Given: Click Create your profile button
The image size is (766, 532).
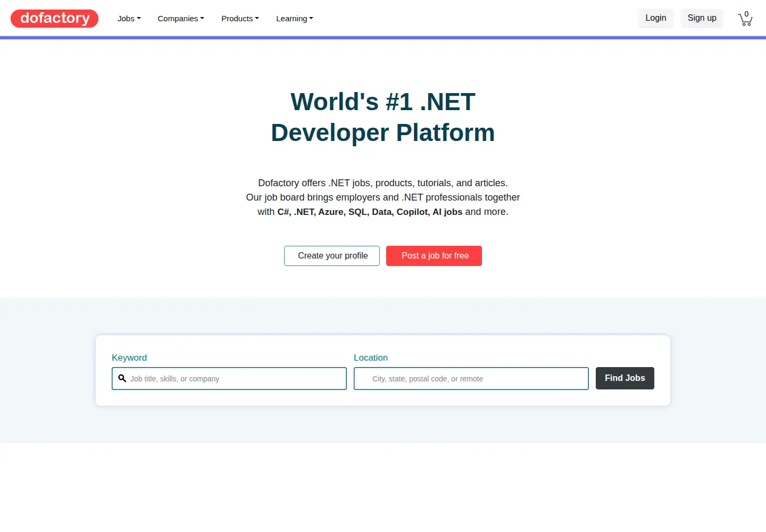Looking at the screenshot, I should (332, 256).
